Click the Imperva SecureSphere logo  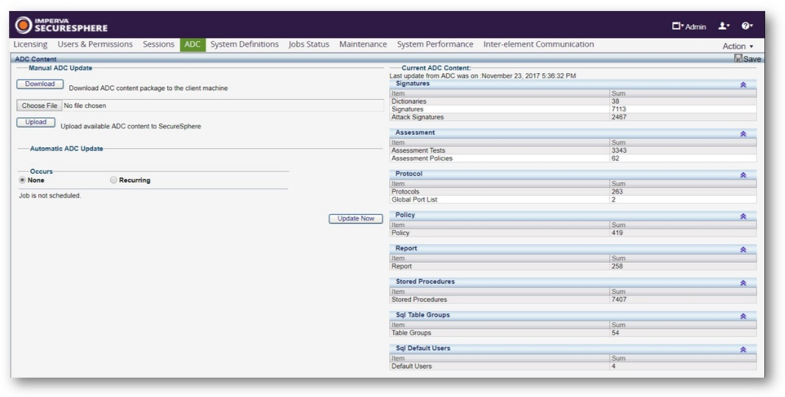tap(61, 25)
